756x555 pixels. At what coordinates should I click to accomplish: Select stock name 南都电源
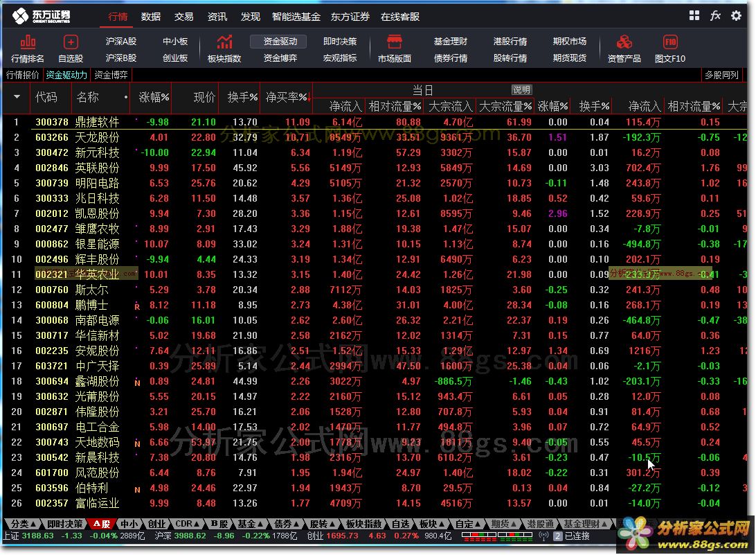tap(98, 320)
